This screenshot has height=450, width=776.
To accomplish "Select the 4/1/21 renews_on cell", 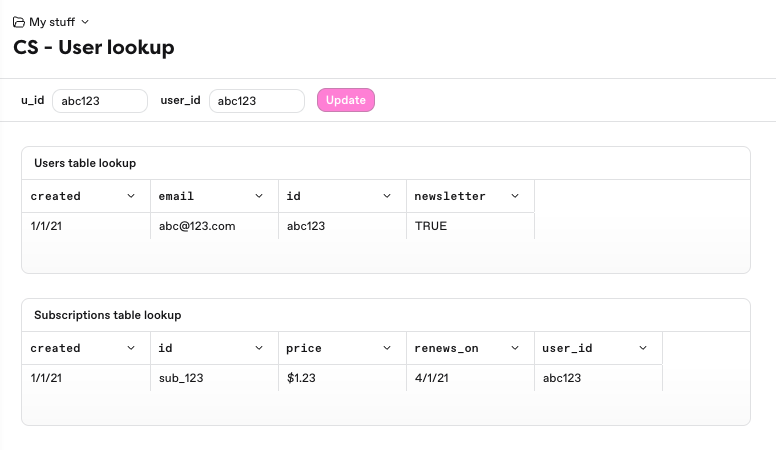I will click(x=471, y=378).
